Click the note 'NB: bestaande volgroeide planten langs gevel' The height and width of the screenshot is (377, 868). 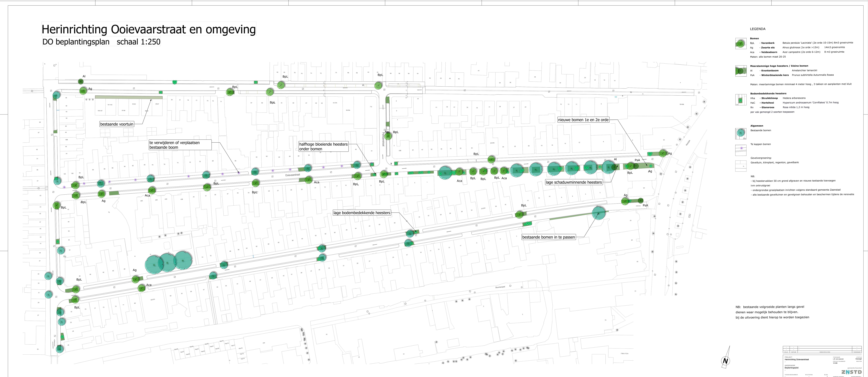[x=770, y=307]
